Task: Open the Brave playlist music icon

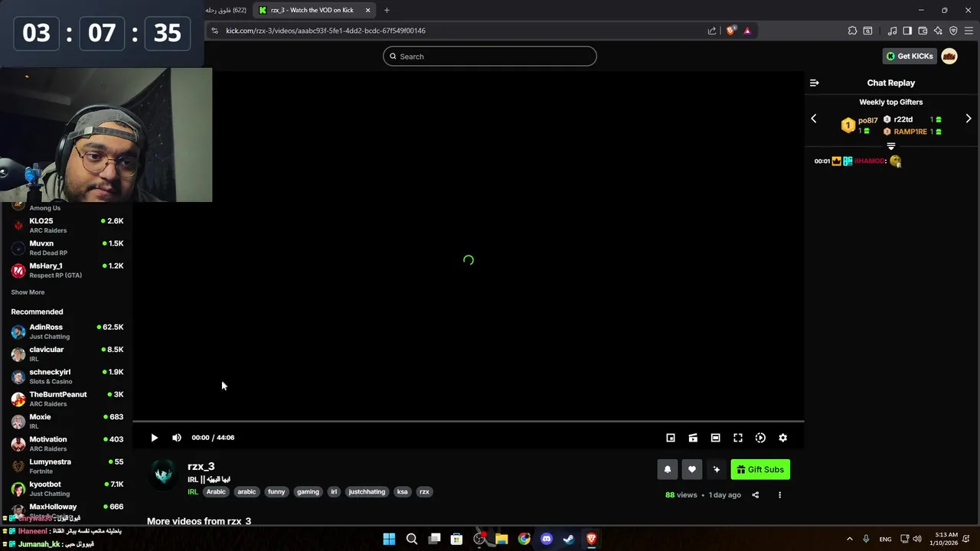Action: (x=892, y=31)
